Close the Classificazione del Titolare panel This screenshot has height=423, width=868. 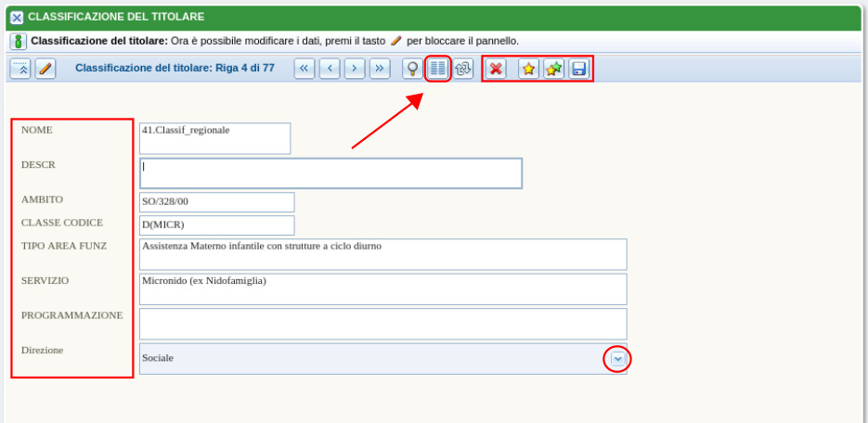[16, 18]
